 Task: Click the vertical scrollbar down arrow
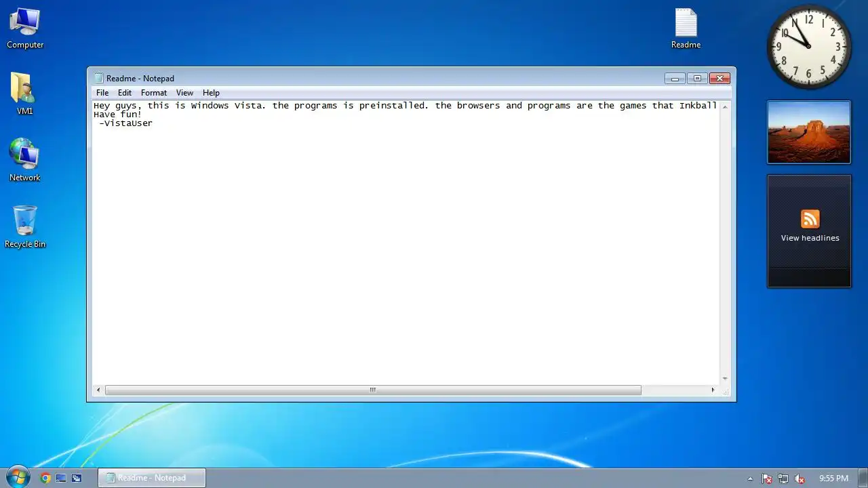pos(725,379)
